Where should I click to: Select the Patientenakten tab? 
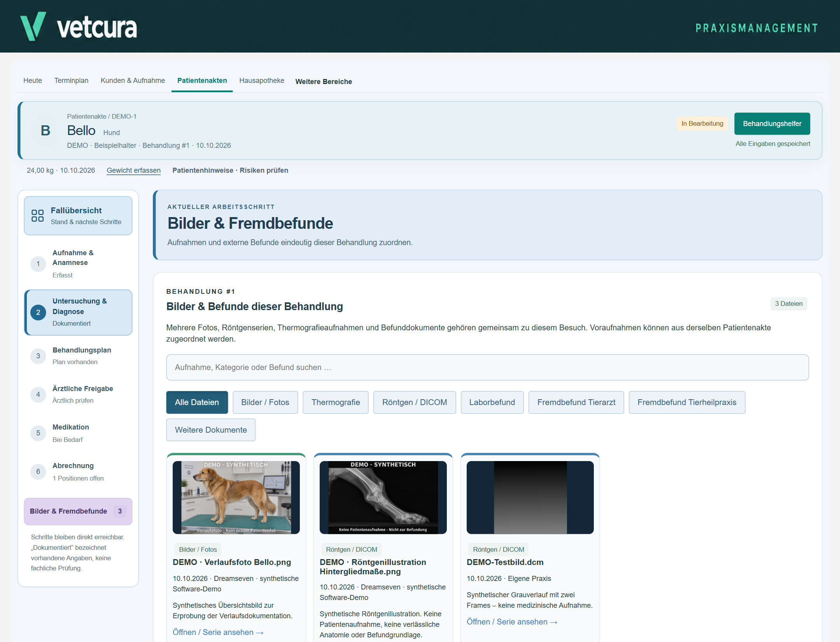[202, 81]
